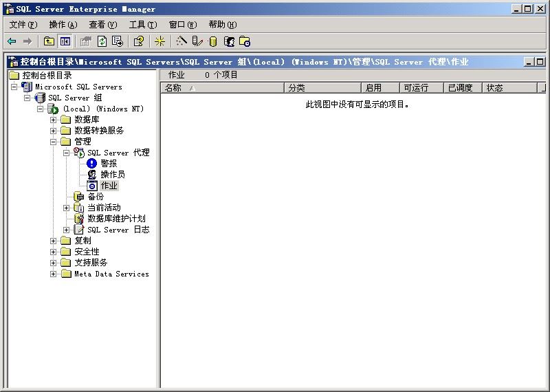Click the 数据库维护计划 icon
The width and height of the screenshot is (550, 392).
click(79, 219)
